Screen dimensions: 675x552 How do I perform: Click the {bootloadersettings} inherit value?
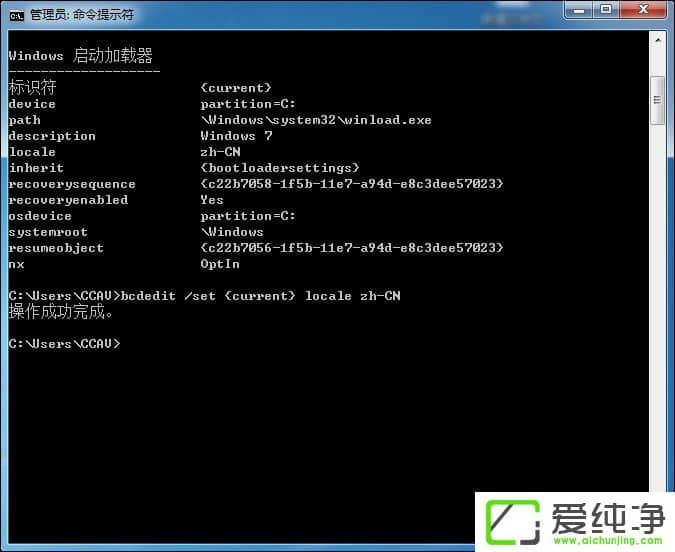click(279, 168)
